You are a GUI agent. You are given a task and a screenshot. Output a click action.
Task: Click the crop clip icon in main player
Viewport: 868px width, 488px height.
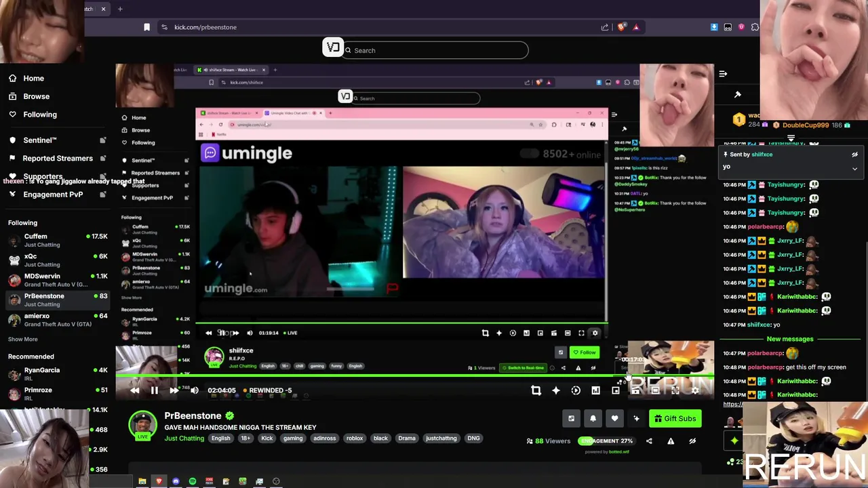pos(536,390)
